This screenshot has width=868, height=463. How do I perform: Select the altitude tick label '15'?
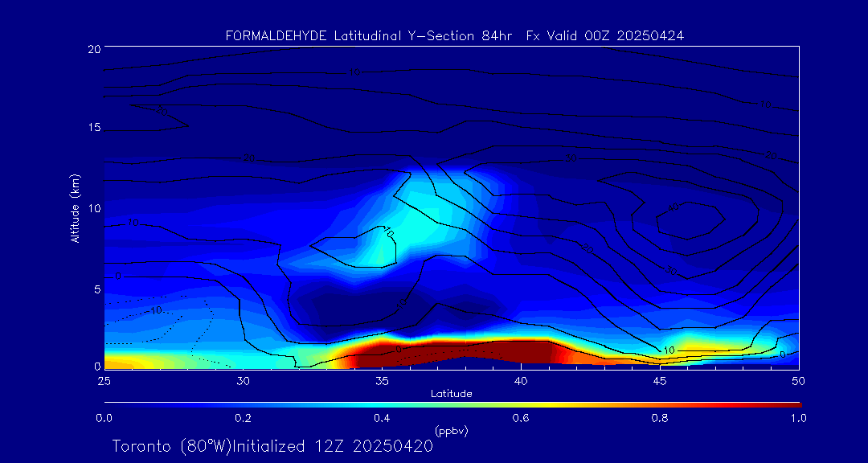pyautogui.click(x=93, y=128)
